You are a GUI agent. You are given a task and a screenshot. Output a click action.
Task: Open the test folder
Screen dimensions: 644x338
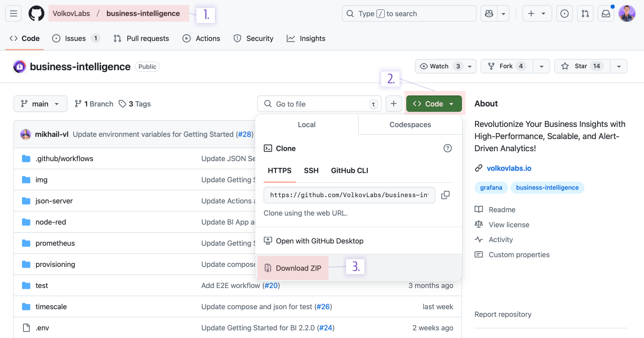[42, 285]
